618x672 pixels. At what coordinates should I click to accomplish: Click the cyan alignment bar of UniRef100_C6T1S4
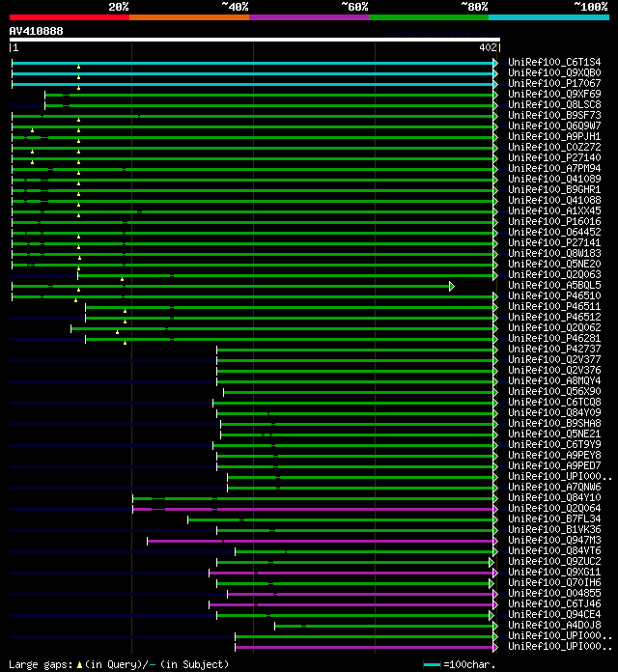pyautogui.click(x=252, y=63)
